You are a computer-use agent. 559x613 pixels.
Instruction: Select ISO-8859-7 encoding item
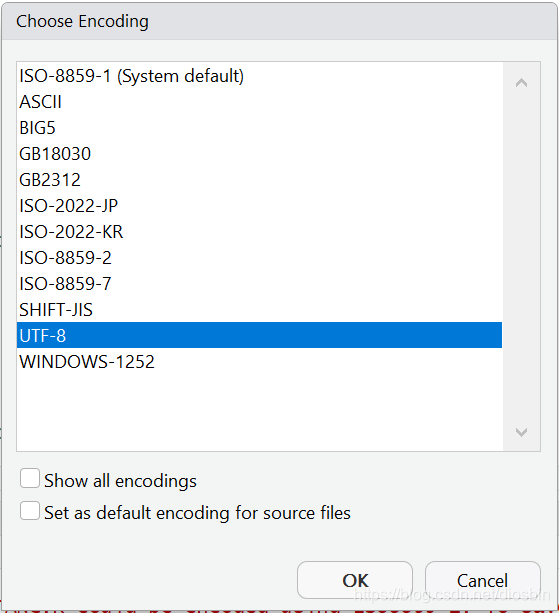260,283
